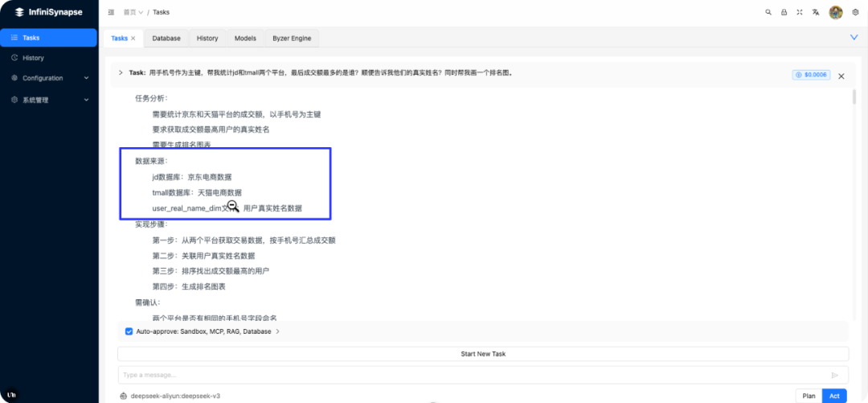Click the History clock icon in sidebar
The width and height of the screenshot is (868, 403).
[14, 58]
